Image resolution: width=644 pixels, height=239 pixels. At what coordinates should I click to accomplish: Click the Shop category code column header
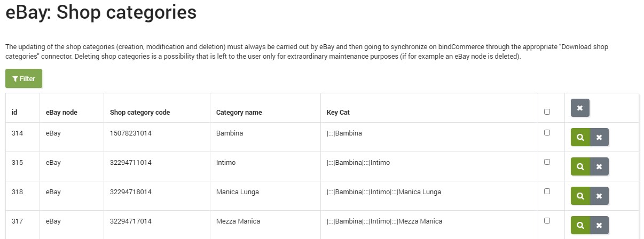(x=140, y=113)
